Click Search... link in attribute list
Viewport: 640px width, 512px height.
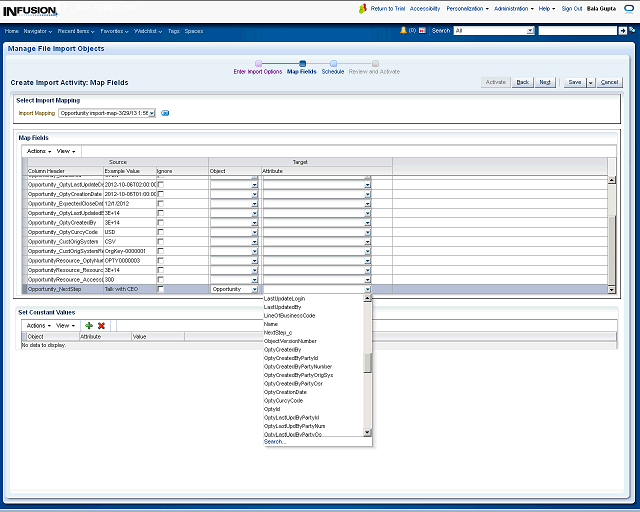[x=275, y=442]
